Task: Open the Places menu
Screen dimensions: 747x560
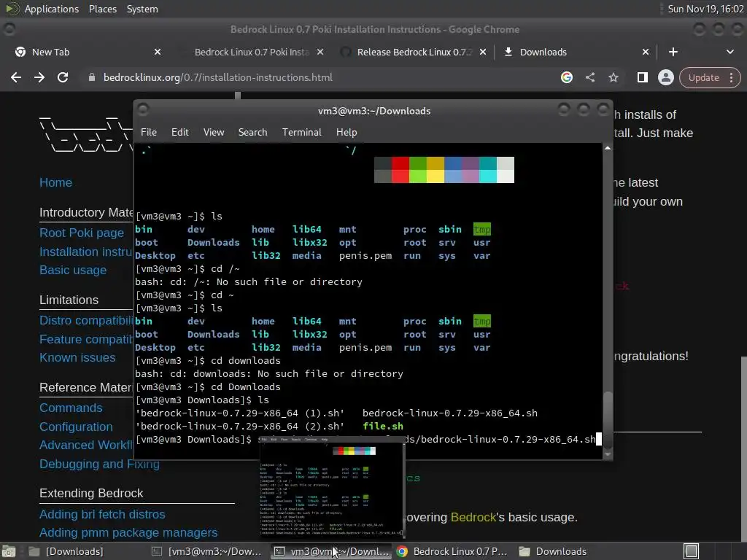Action: [102, 9]
